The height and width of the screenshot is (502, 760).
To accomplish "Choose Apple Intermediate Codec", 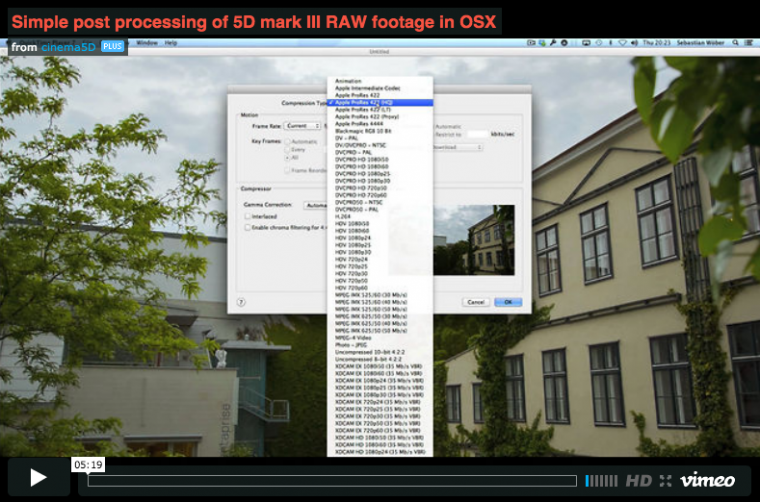I will tap(380, 88).
